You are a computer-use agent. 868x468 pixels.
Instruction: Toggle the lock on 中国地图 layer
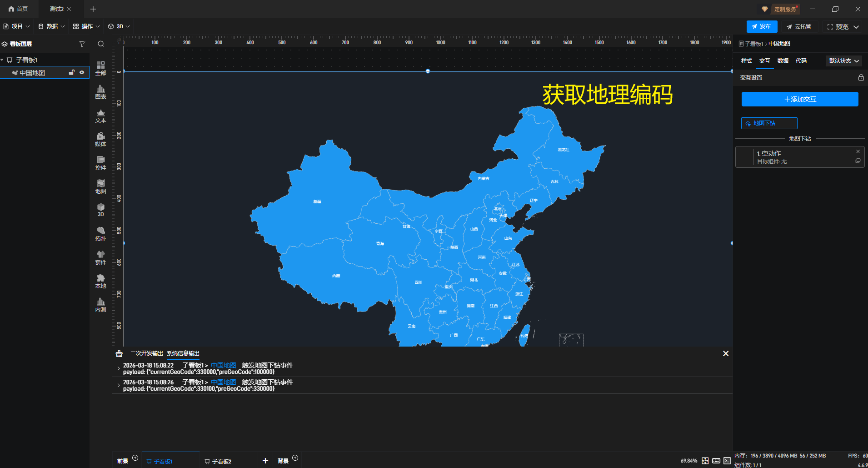point(71,72)
